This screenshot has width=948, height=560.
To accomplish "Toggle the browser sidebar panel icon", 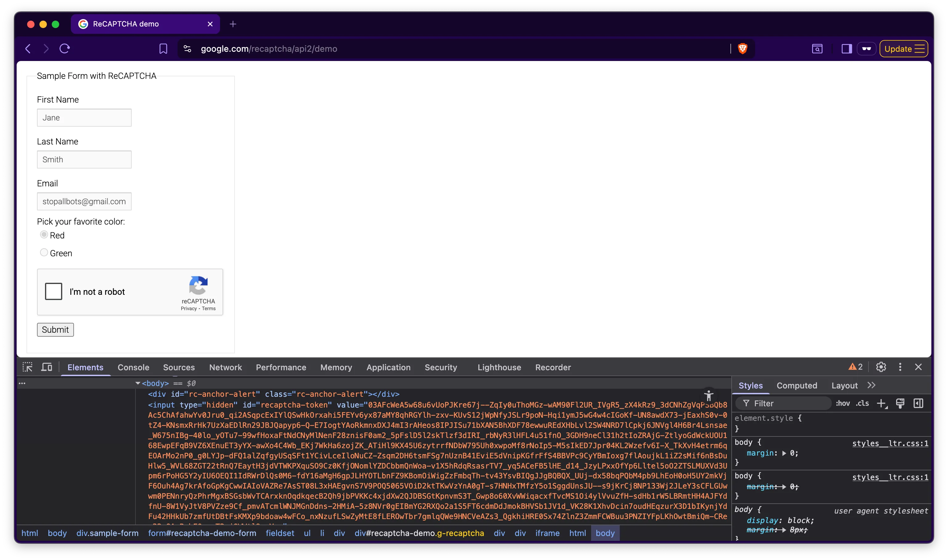I will (846, 49).
